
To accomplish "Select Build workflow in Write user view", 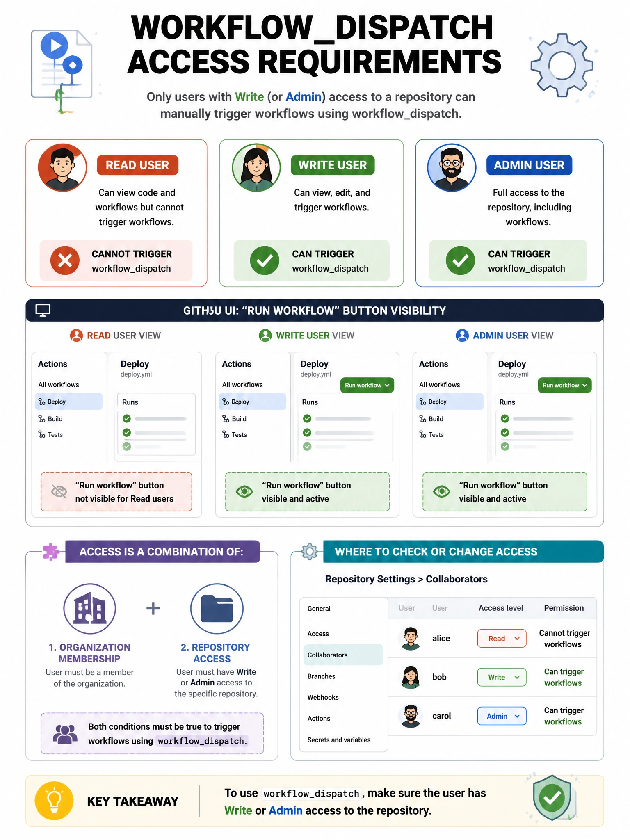I will [234, 419].
